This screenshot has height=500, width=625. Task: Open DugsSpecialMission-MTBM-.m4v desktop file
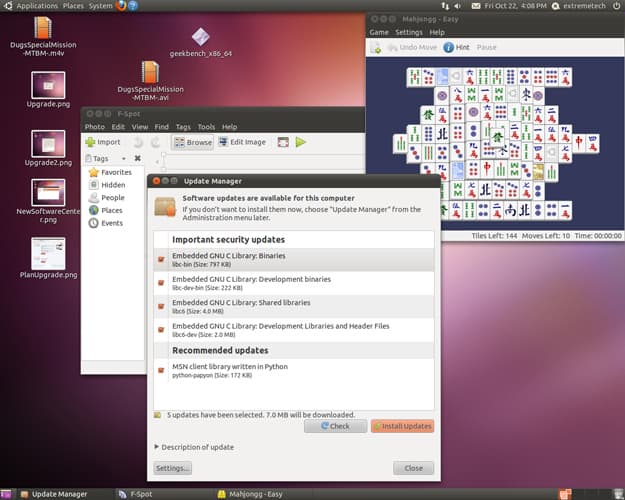43,37
